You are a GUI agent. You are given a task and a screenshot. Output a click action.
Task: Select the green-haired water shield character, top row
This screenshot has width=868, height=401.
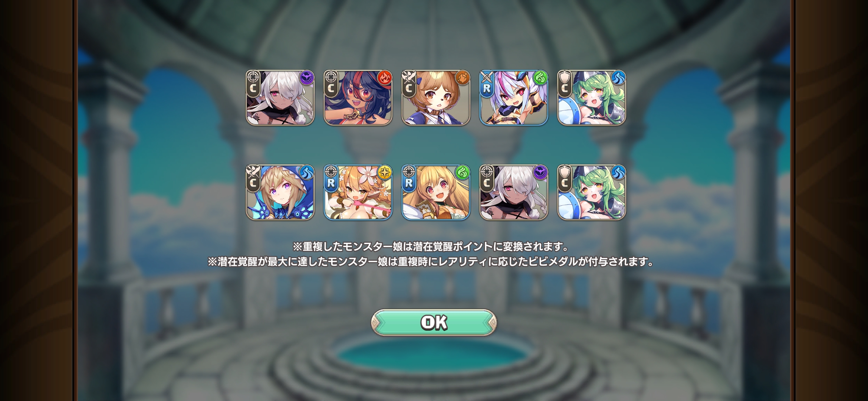592,98
